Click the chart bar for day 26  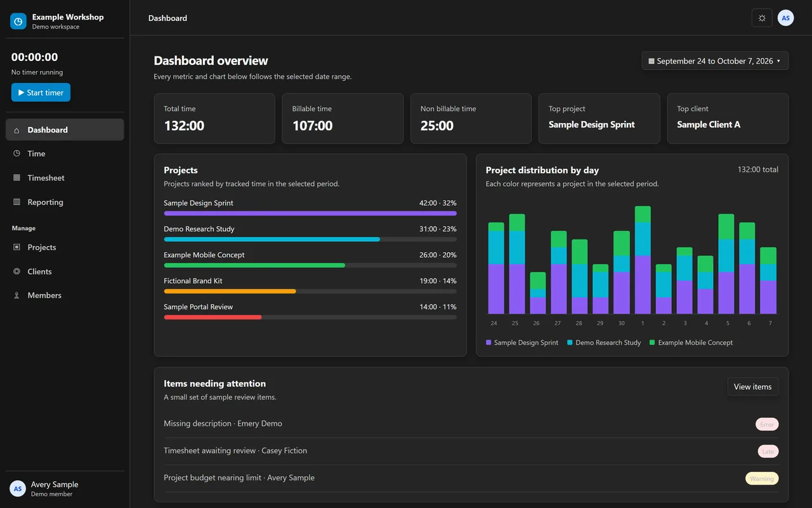[x=538, y=293]
